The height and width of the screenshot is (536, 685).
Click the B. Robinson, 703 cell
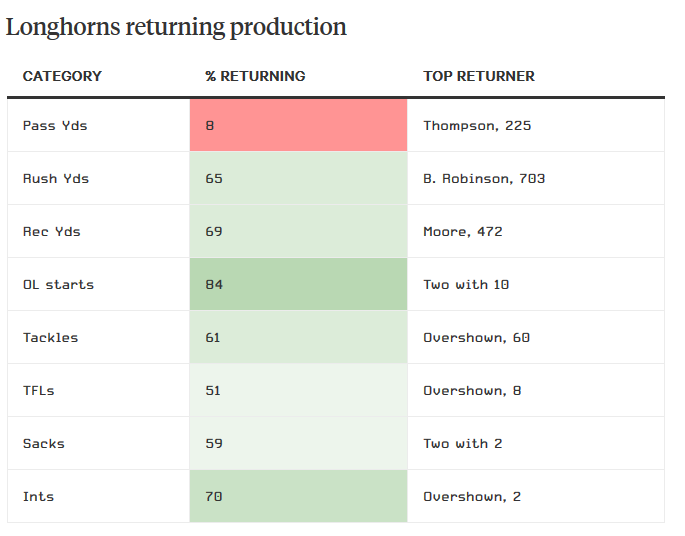tap(484, 179)
